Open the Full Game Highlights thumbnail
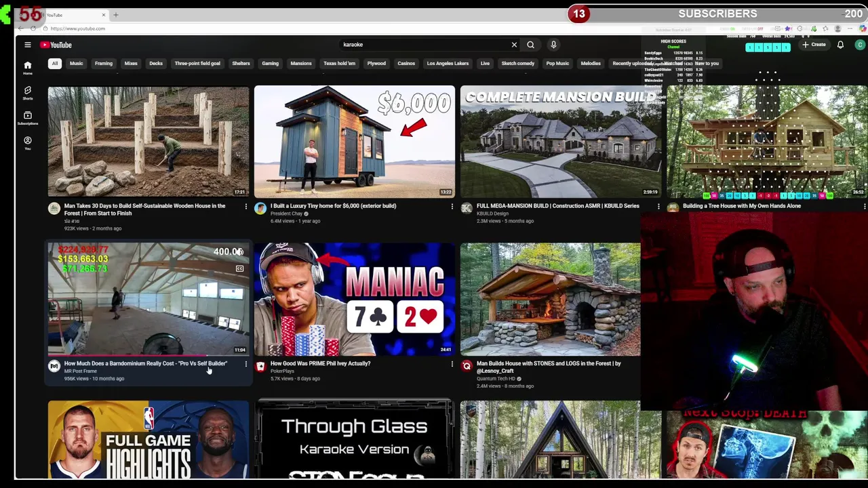Viewport: 868px width, 488px height. coord(149,439)
